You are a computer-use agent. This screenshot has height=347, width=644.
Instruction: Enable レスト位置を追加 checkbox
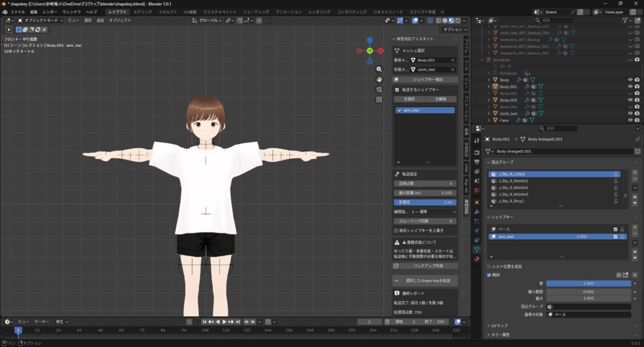[489, 266]
